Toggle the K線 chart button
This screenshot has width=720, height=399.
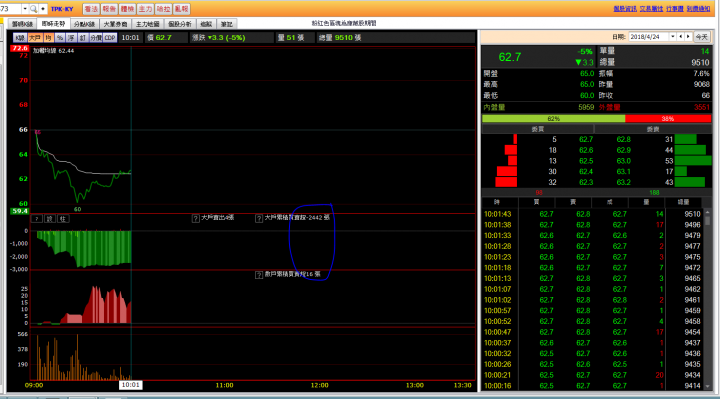coord(20,38)
